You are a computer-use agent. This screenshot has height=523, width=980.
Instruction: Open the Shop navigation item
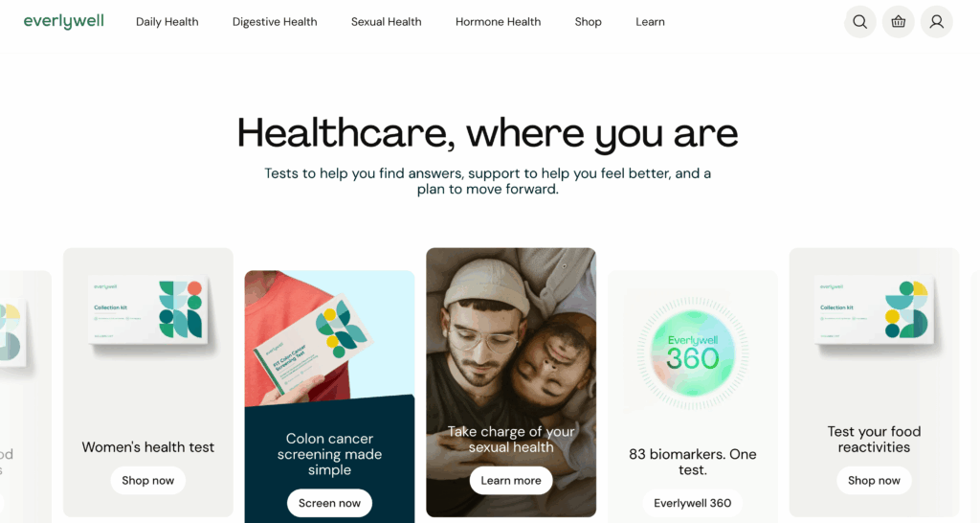[x=589, y=22]
